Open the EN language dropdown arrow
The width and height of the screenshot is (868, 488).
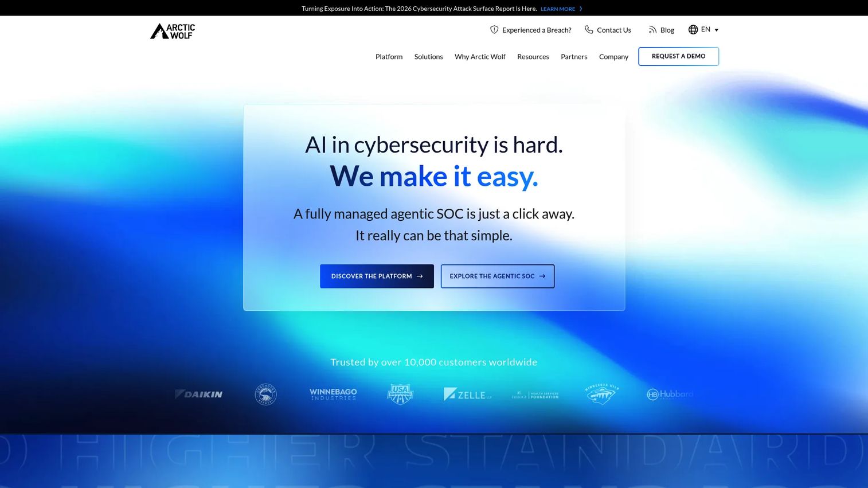pos(716,30)
